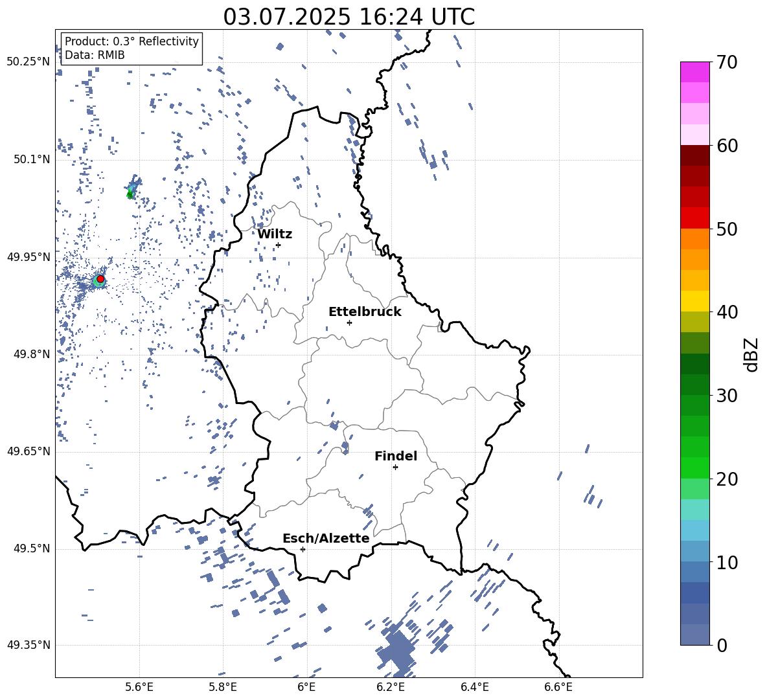Image resolution: width=767 pixels, height=700 pixels.
Task: Click the colorbar tick value 10
Action: [726, 562]
